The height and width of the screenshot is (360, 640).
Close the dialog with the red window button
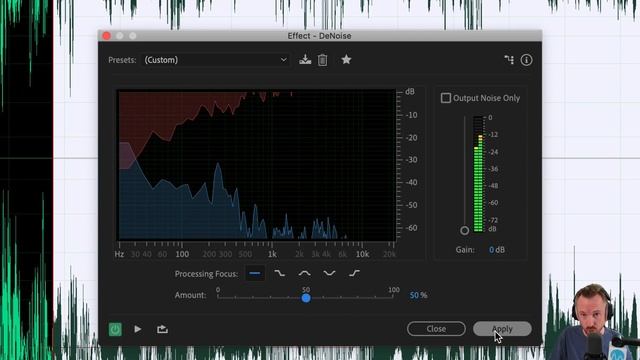tap(107, 36)
